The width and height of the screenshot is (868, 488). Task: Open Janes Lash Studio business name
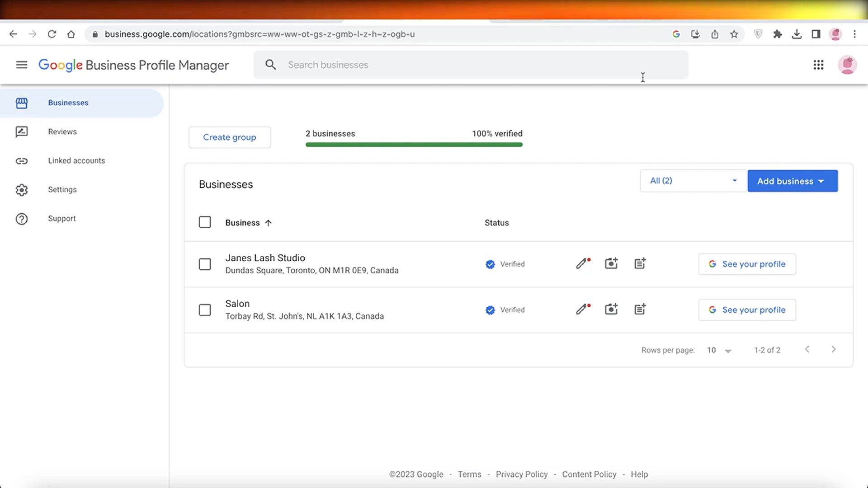(x=265, y=258)
